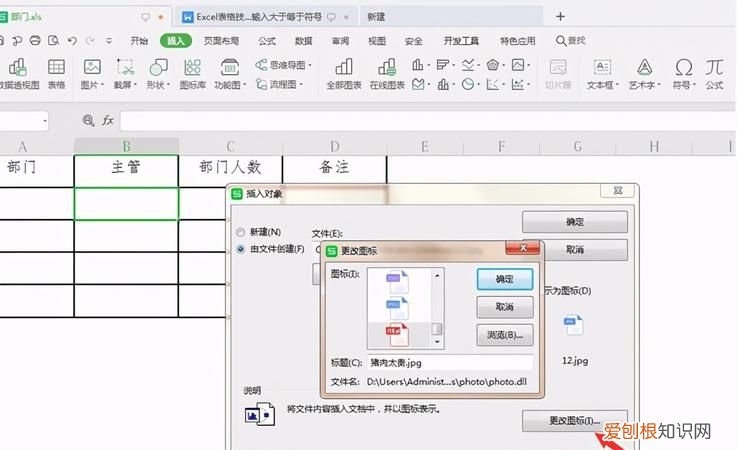This screenshot has height=450, width=737.
Task: Select the 新建(N) radio option
Action: [x=241, y=232]
